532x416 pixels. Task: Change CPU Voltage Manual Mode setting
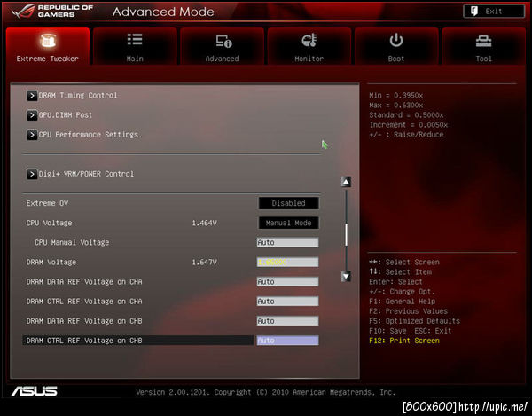pyautogui.click(x=288, y=223)
